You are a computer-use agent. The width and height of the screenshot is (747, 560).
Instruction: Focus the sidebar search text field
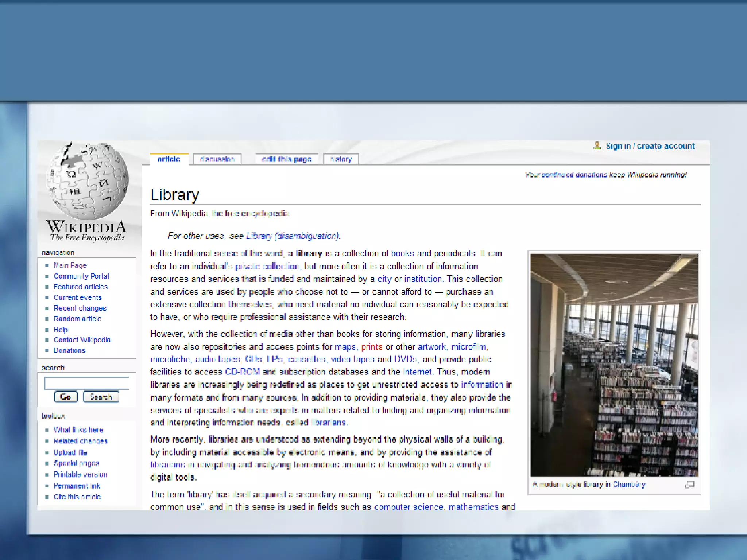87,383
